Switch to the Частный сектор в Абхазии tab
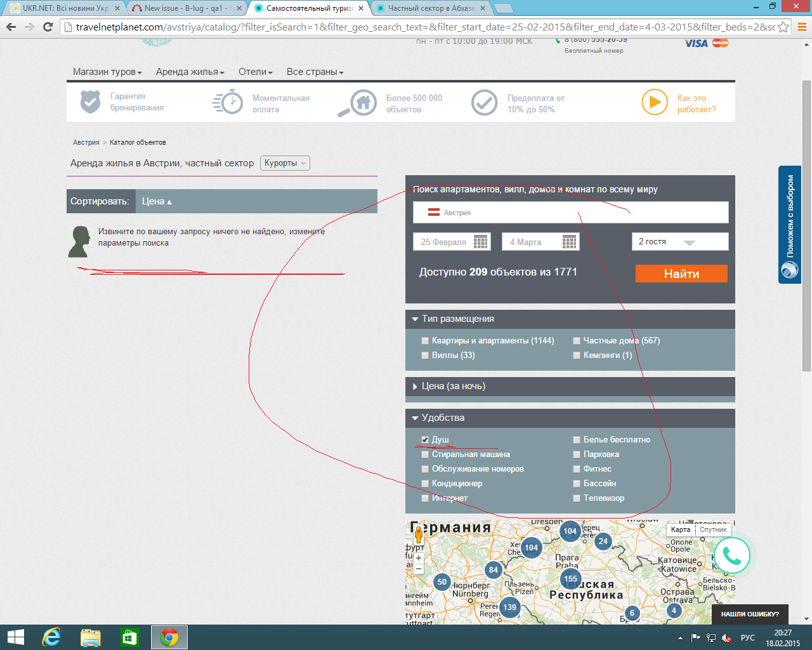This screenshot has width=812, height=650. (431, 8)
